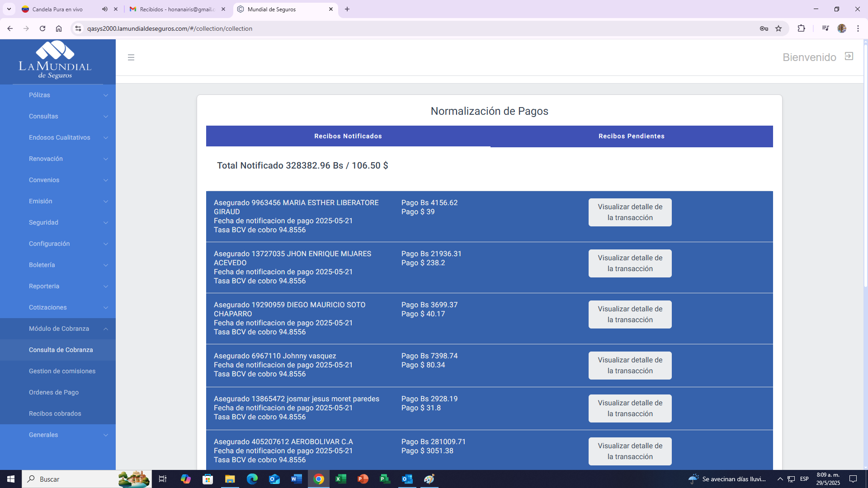Open the media control icon in toolbar

pos(826,28)
